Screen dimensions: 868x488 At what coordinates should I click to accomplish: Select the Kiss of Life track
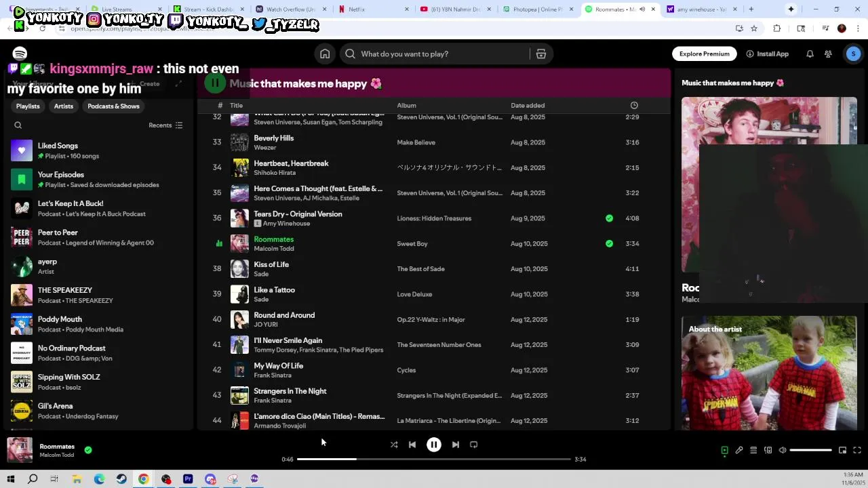434,269
